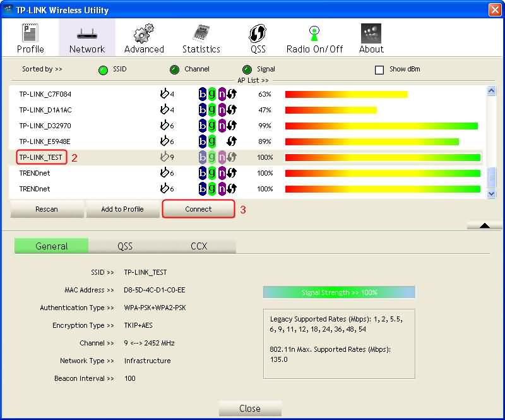Click the Legacy Supported Rates text
Screen dimensions: 505x420
point(336,324)
